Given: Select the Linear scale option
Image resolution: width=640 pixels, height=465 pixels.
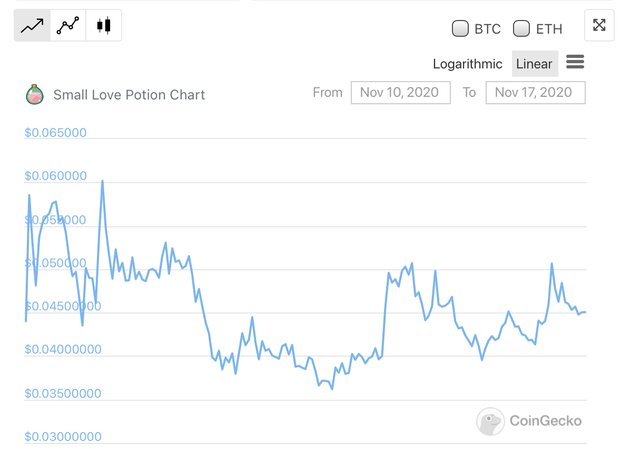Looking at the screenshot, I should (x=534, y=64).
